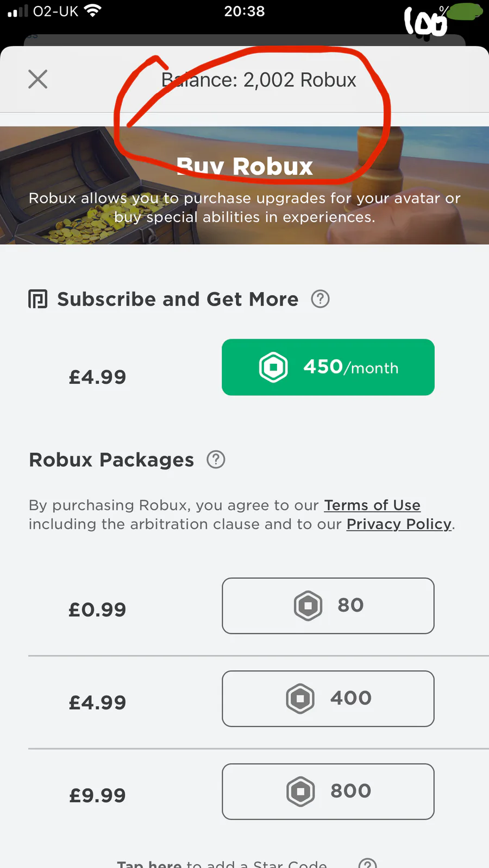Buy the 400 Robux package
The image size is (489, 868).
[328, 699]
